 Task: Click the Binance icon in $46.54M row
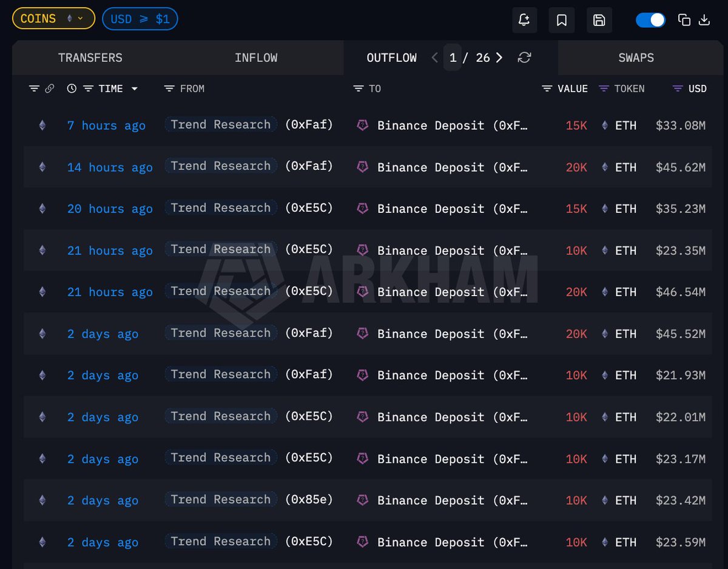(363, 291)
